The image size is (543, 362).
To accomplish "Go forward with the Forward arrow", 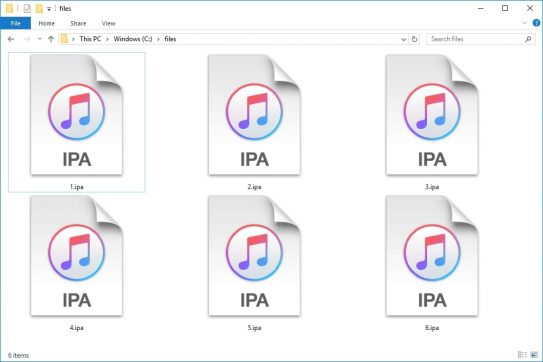I will [27, 39].
